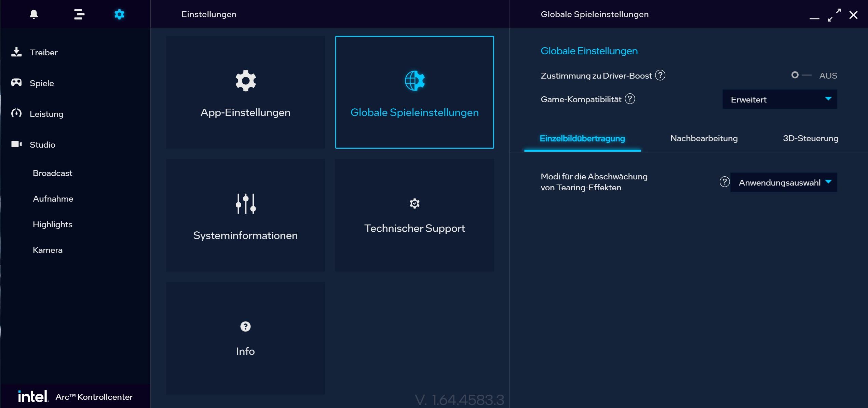Toggle the Driver-Boost consent switch
The image size is (868, 408).
click(801, 75)
